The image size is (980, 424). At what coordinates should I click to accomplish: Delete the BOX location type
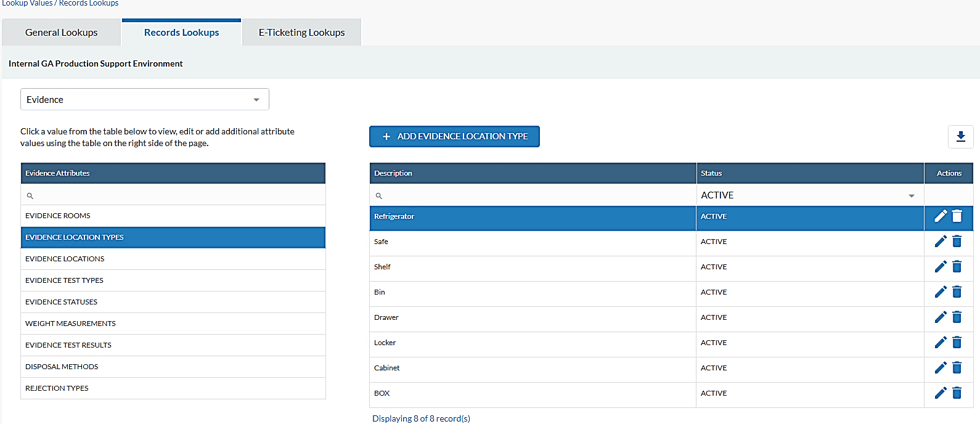(957, 393)
